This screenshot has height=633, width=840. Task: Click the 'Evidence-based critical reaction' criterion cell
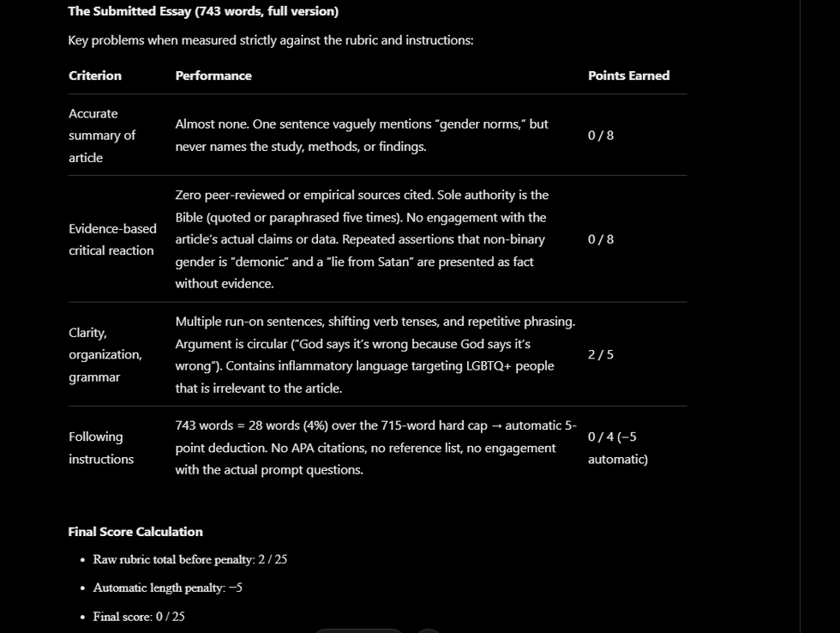(x=112, y=239)
